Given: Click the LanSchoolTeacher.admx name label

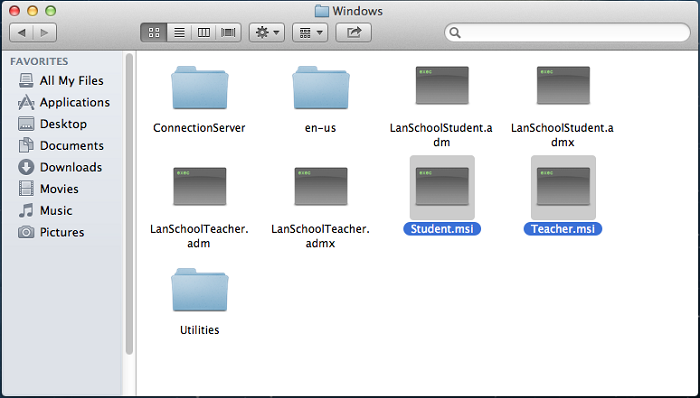Looking at the screenshot, I should pyautogui.click(x=321, y=236).
